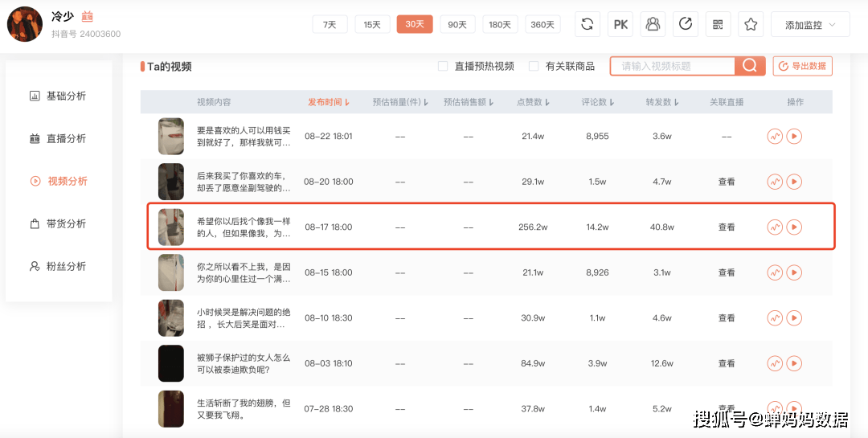Open thumbnail of 被狮子保护过的女人 video
Image resolution: width=868 pixels, height=438 pixels.
pos(171,363)
